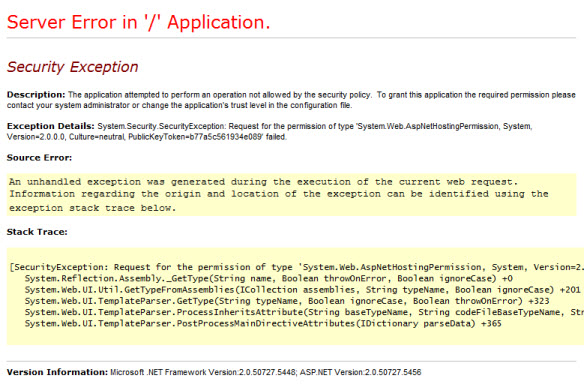Image resolution: width=584 pixels, height=390 pixels.
Task: Click the 'GetTypeFromAssemblies' stack trace line
Action: [x=303, y=290]
